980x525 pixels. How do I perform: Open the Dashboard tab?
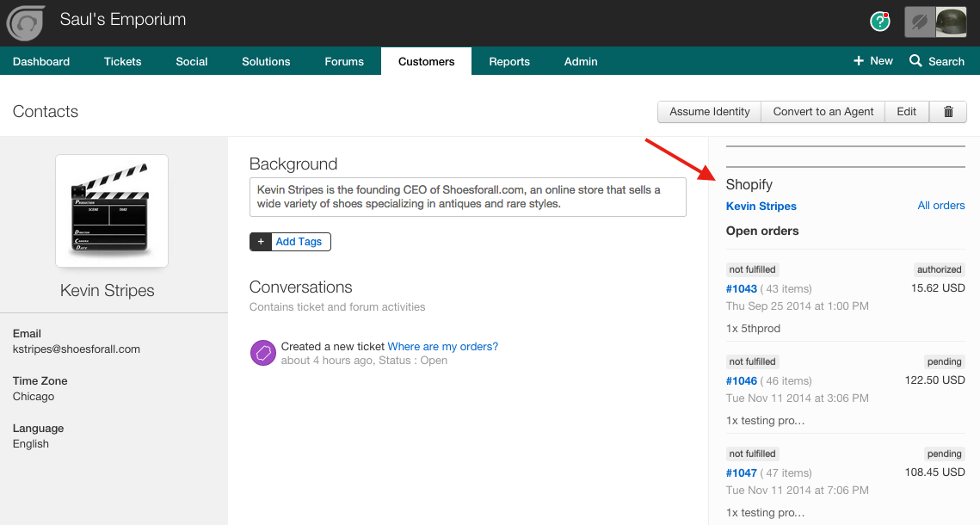coord(41,61)
